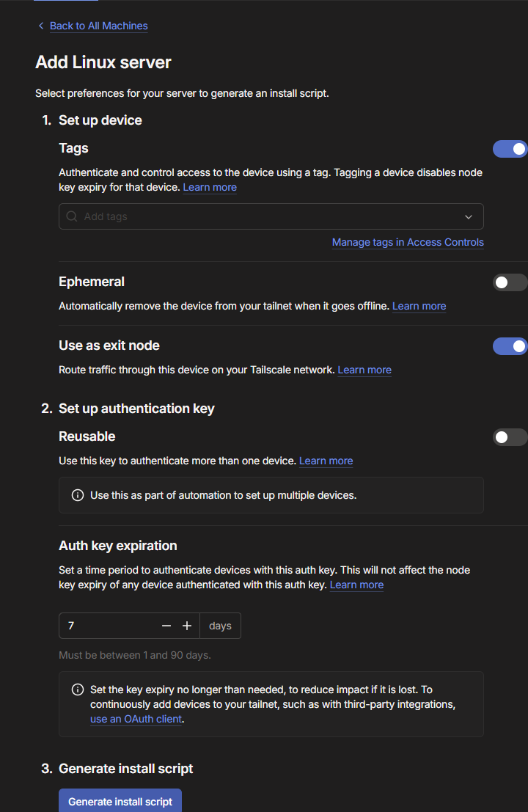Click info icon beside key expiry note
Image resolution: width=528 pixels, height=812 pixels.
78,690
